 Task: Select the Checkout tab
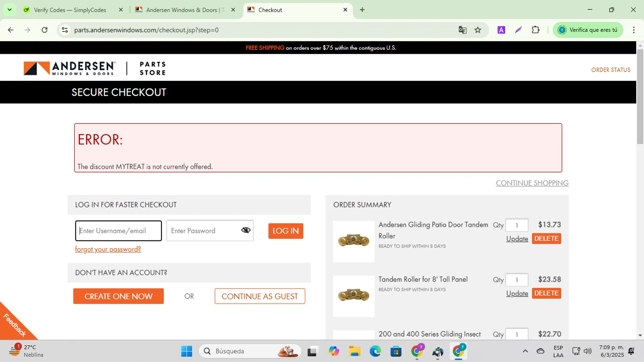298,10
